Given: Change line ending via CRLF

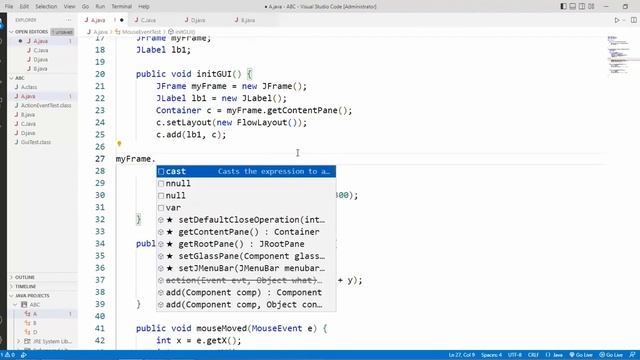Looking at the screenshot, I should [x=533, y=355].
